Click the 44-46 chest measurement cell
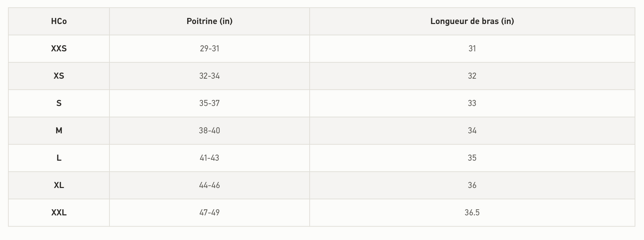Image resolution: width=644 pixels, height=240 pixels. tap(209, 185)
